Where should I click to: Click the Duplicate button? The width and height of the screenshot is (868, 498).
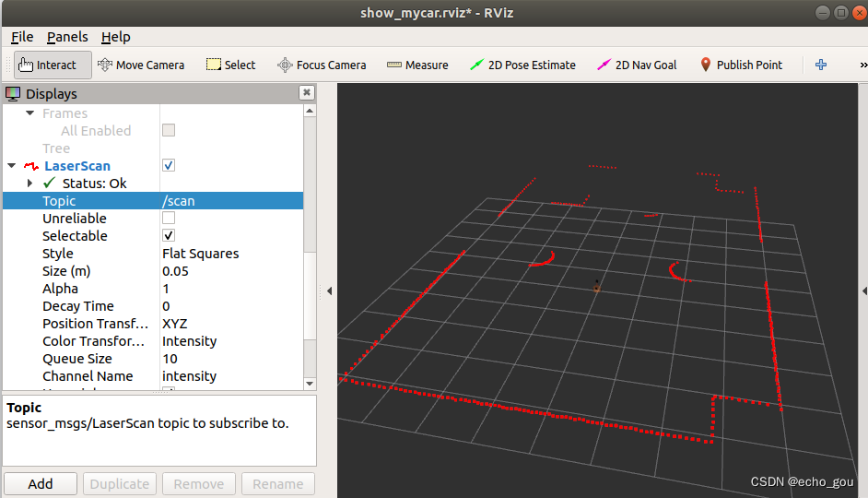point(120,483)
